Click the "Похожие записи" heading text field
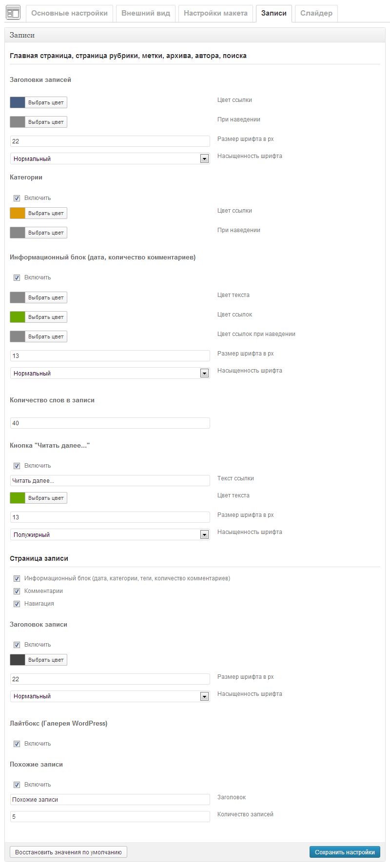 click(110, 799)
